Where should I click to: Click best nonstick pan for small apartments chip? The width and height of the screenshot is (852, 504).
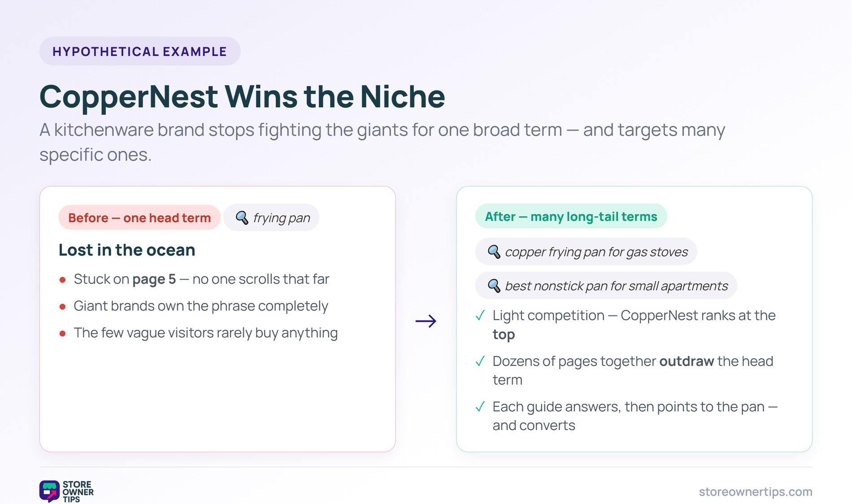coord(606,286)
